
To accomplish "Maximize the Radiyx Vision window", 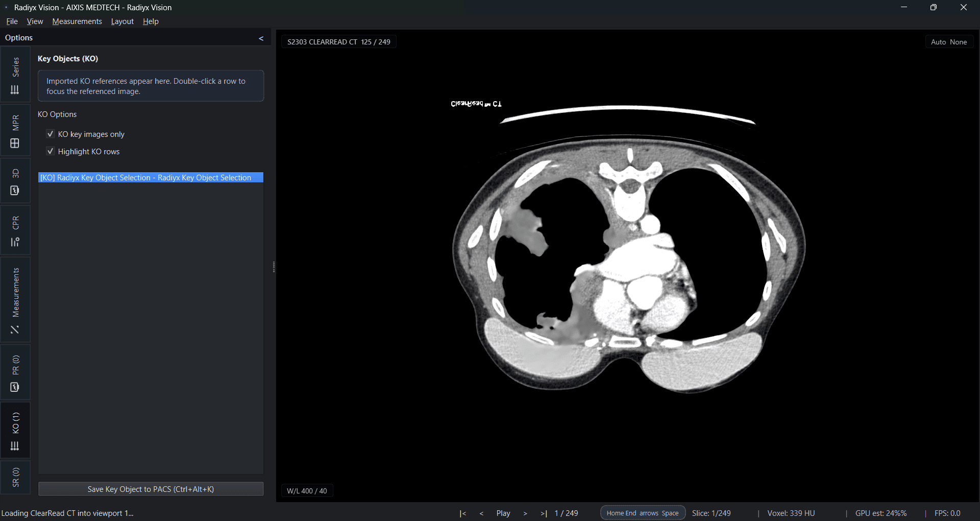I will 934,7.
